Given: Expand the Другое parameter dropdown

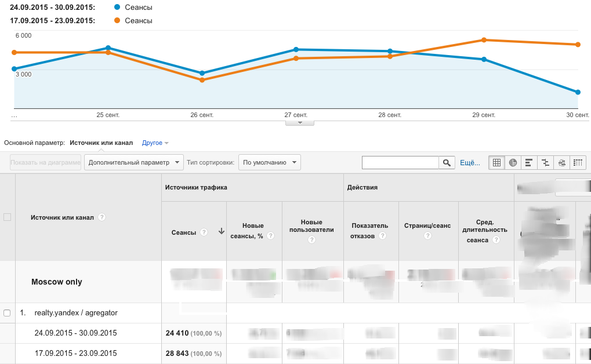Looking at the screenshot, I should (x=155, y=143).
